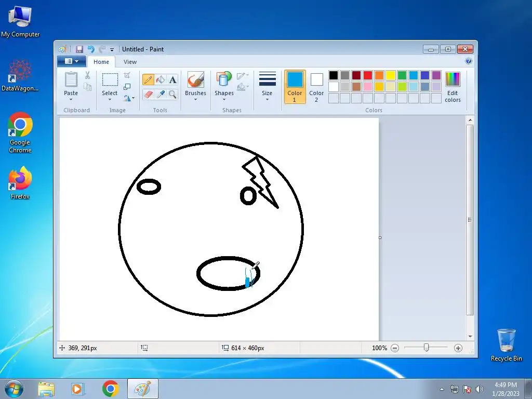
Task: Open Google Chrome from taskbar
Action: point(110,389)
